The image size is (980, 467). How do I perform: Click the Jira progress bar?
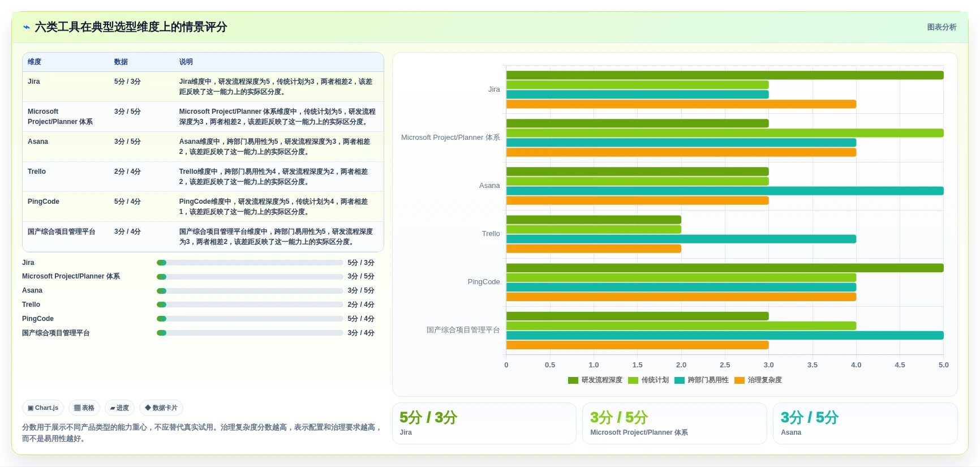click(x=250, y=263)
